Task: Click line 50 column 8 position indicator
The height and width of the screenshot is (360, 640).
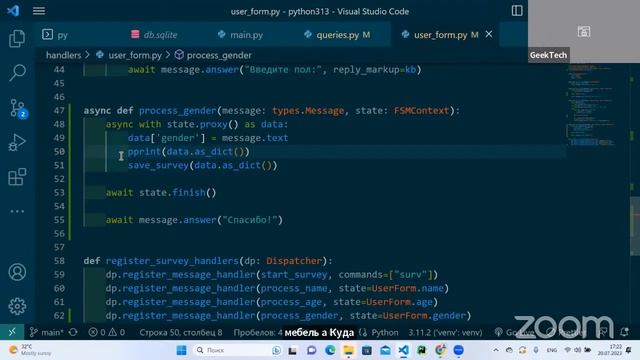Action: pos(180,332)
